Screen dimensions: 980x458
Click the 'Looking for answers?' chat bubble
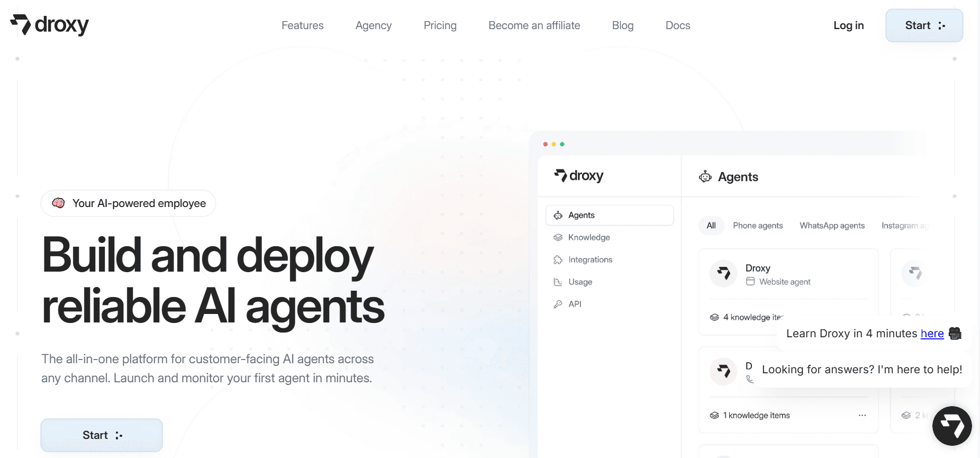pos(862,370)
